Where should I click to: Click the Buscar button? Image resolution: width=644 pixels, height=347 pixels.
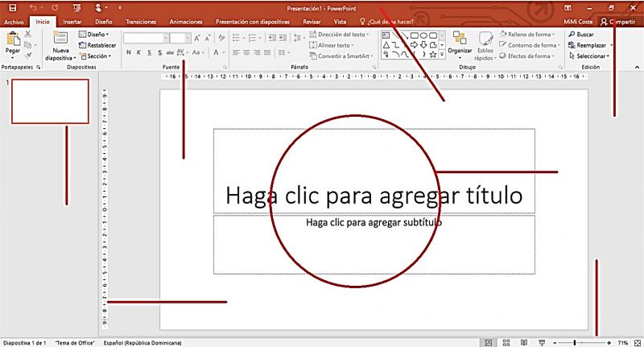(x=581, y=35)
